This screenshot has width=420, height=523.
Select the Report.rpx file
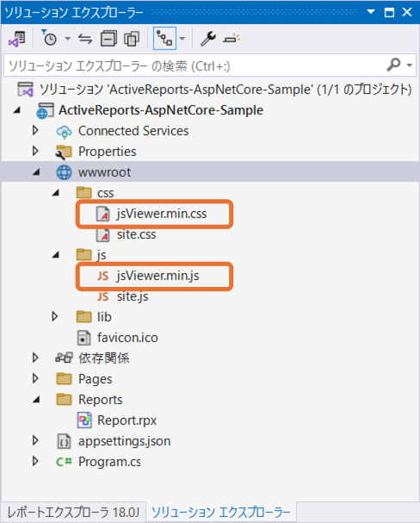click(x=127, y=420)
